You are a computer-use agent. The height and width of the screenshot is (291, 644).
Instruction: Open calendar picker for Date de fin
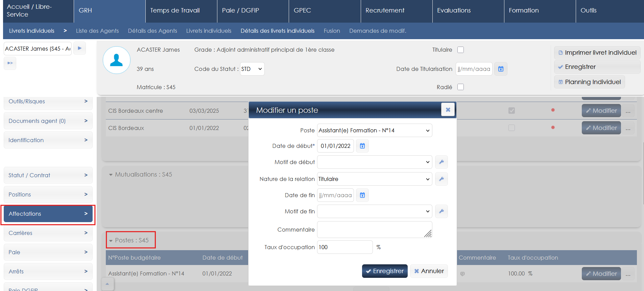tap(362, 195)
